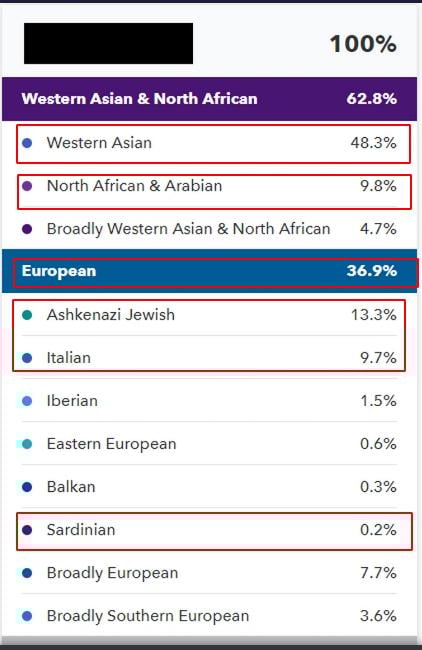Select the Iberian light blue dot
This screenshot has height=650, width=422.
(27, 401)
